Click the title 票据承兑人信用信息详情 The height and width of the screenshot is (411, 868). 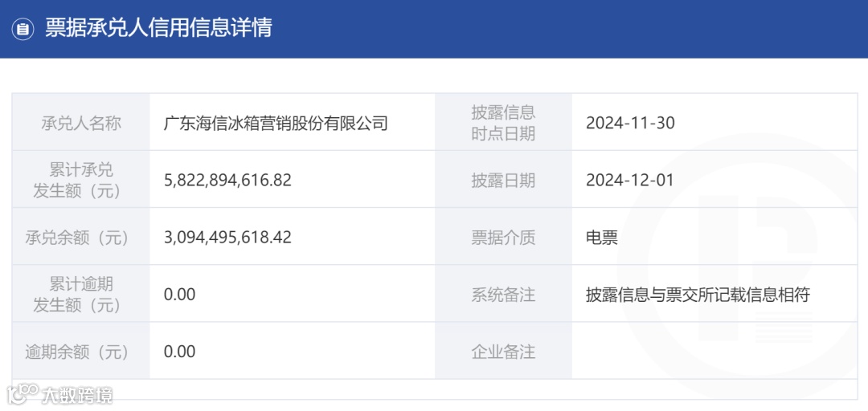pyautogui.click(x=158, y=27)
